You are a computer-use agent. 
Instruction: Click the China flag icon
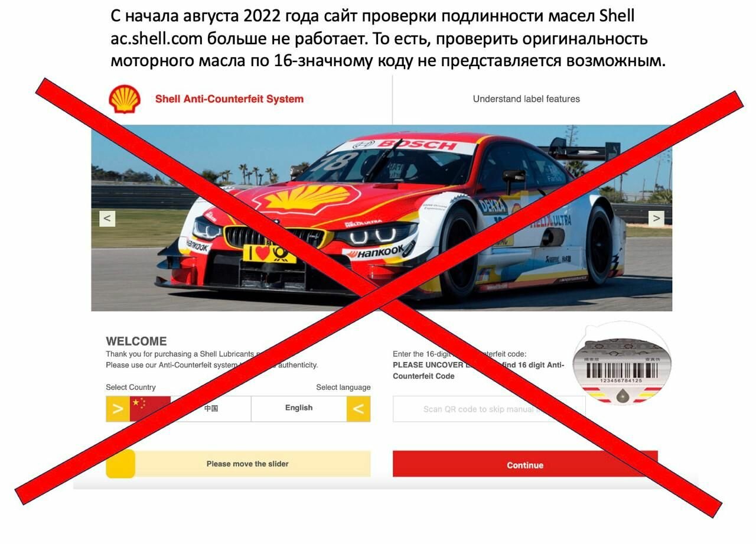[x=150, y=409]
